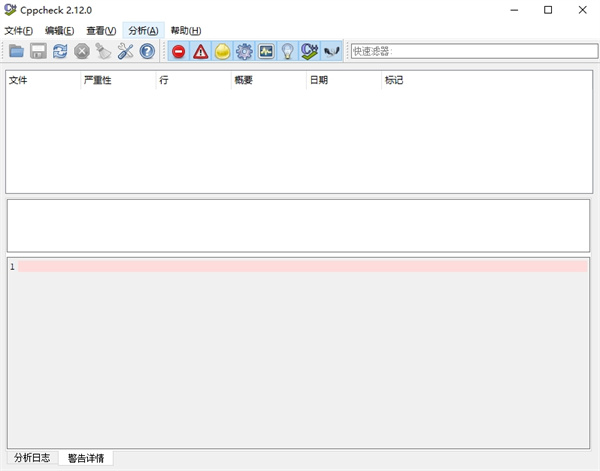
Task: Click the open folder toolbar icon
Action: click(16, 51)
